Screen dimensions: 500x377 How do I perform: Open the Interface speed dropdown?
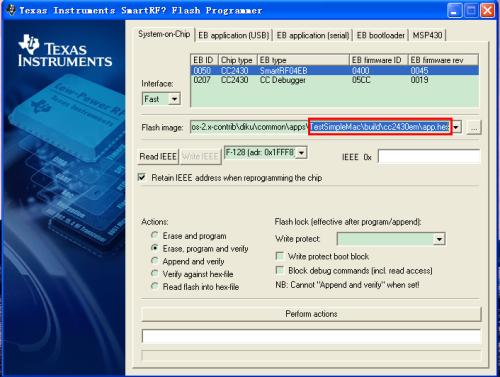tap(174, 99)
